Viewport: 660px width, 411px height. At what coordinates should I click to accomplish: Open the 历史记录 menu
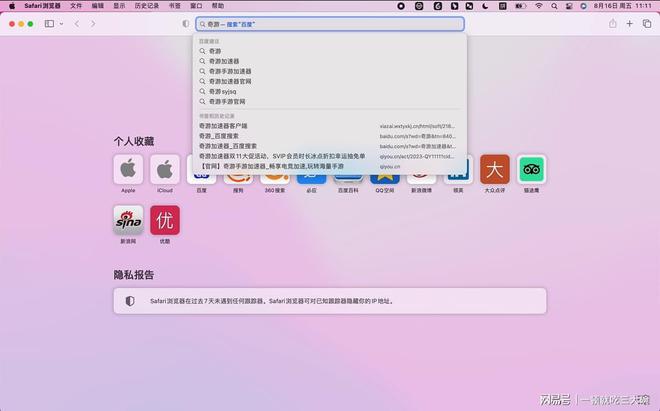click(x=147, y=6)
